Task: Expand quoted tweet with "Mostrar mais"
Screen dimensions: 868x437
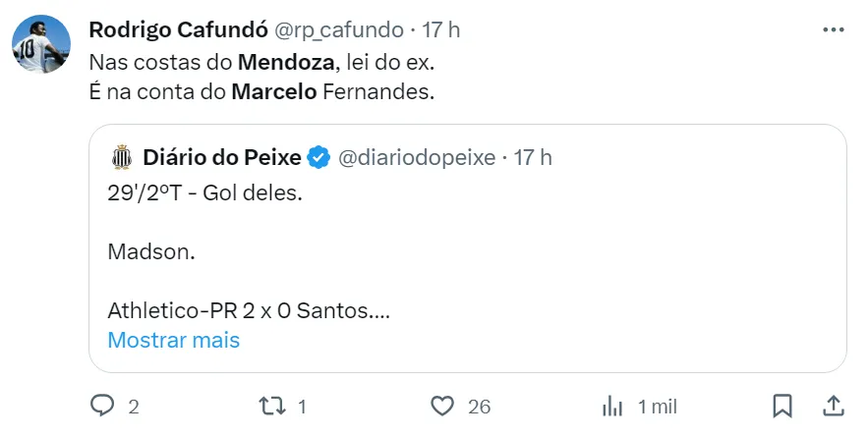Action: (x=173, y=340)
